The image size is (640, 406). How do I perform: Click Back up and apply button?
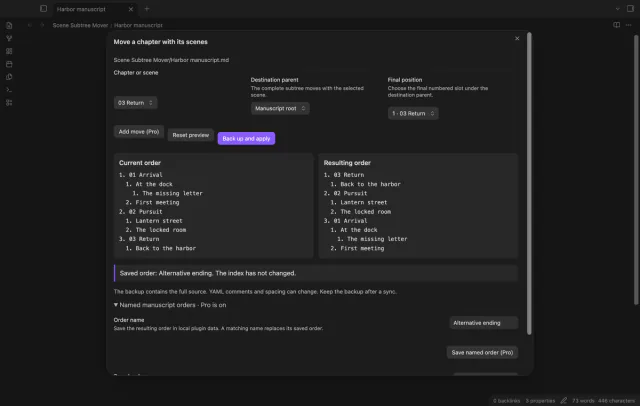click(x=246, y=138)
